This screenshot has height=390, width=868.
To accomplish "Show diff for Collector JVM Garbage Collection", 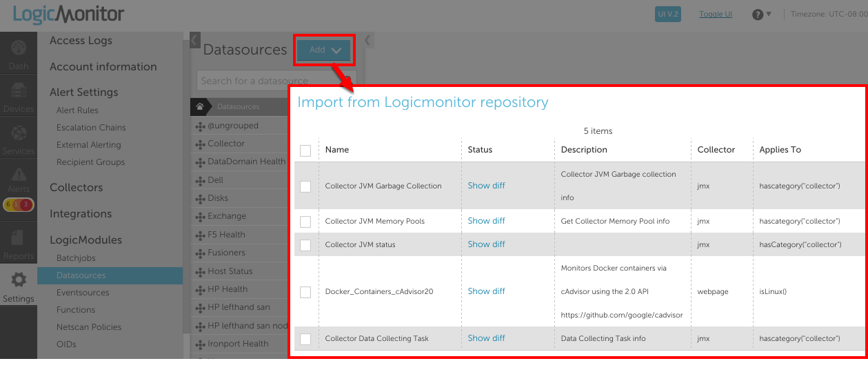I will click(486, 186).
